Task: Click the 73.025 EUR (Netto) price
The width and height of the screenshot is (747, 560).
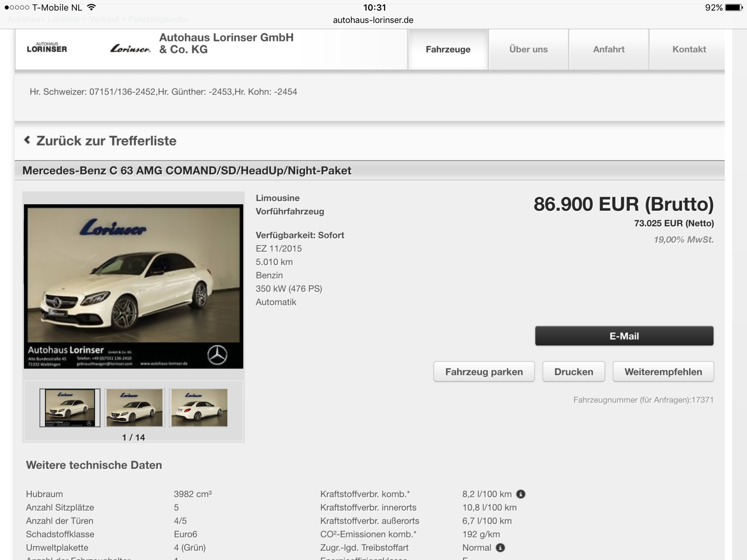Action: 674,223
